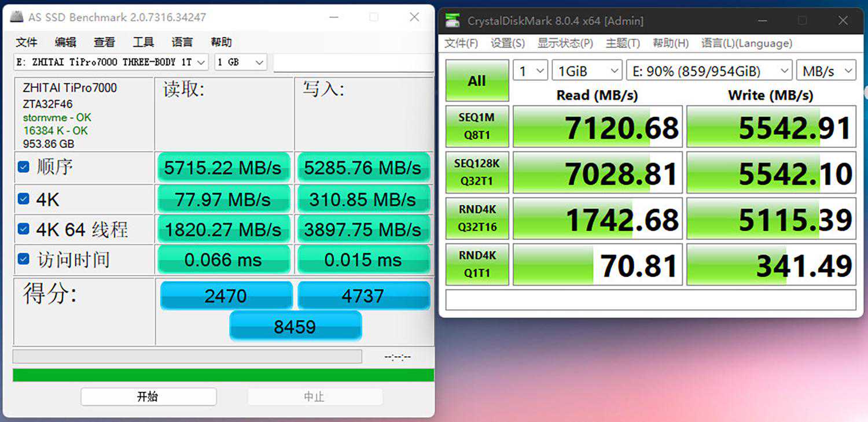Image resolution: width=868 pixels, height=422 pixels.
Task: Disable the 4K 64 线程 test checkbox
Action: 24,229
